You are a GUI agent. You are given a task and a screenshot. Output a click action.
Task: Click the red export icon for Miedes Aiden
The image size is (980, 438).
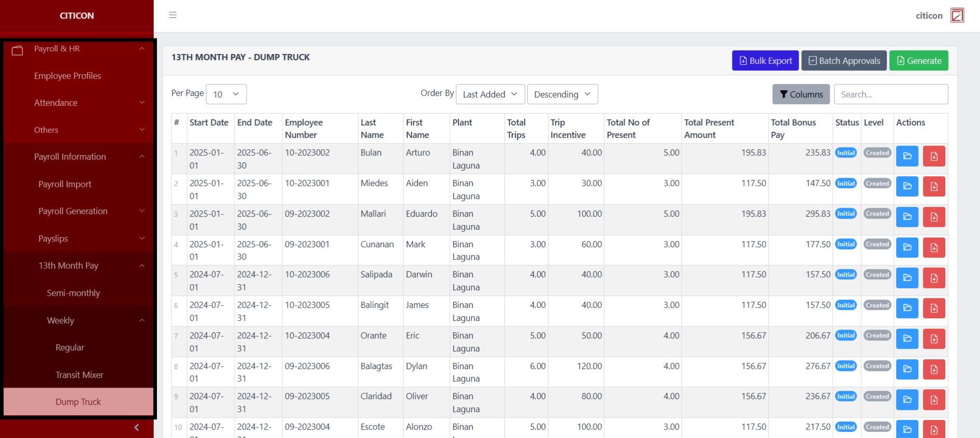[x=933, y=187]
